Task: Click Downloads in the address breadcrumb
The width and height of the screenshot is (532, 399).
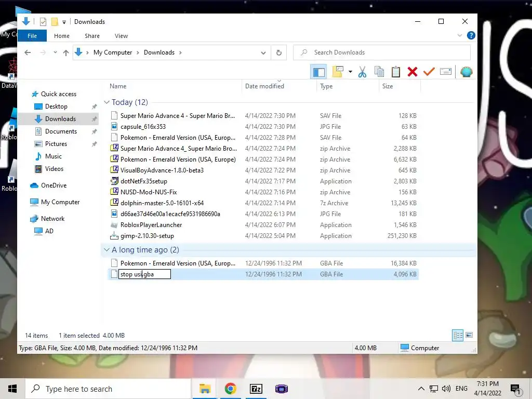Action: click(x=159, y=52)
